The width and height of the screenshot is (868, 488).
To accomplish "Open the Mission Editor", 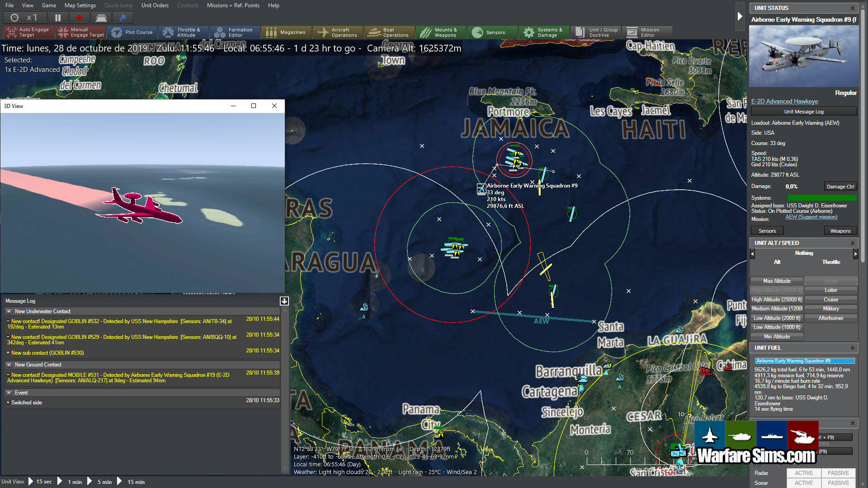I will pos(646,32).
